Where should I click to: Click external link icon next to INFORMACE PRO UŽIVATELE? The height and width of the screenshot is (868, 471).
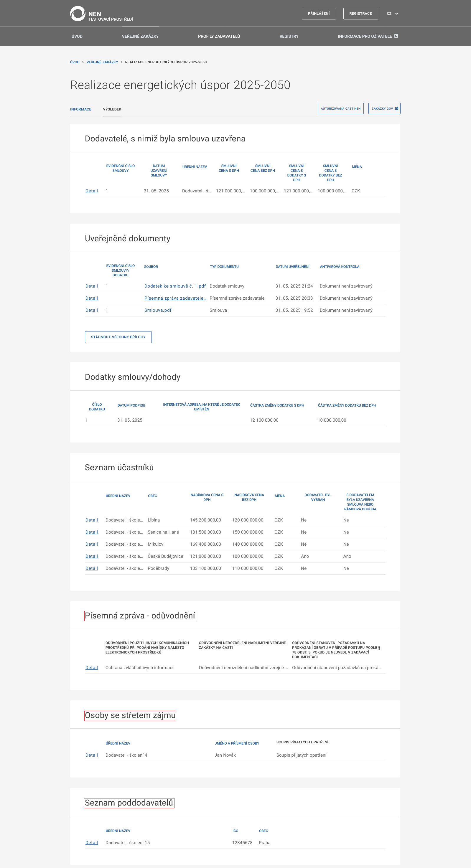click(x=396, y=36)
